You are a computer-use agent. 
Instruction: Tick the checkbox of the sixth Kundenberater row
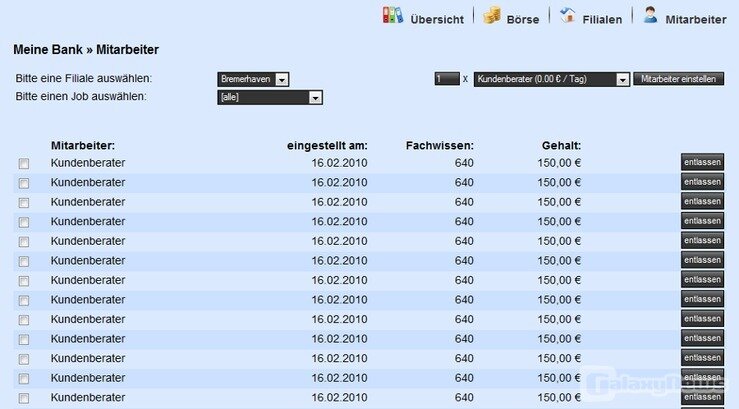point(24,262)
